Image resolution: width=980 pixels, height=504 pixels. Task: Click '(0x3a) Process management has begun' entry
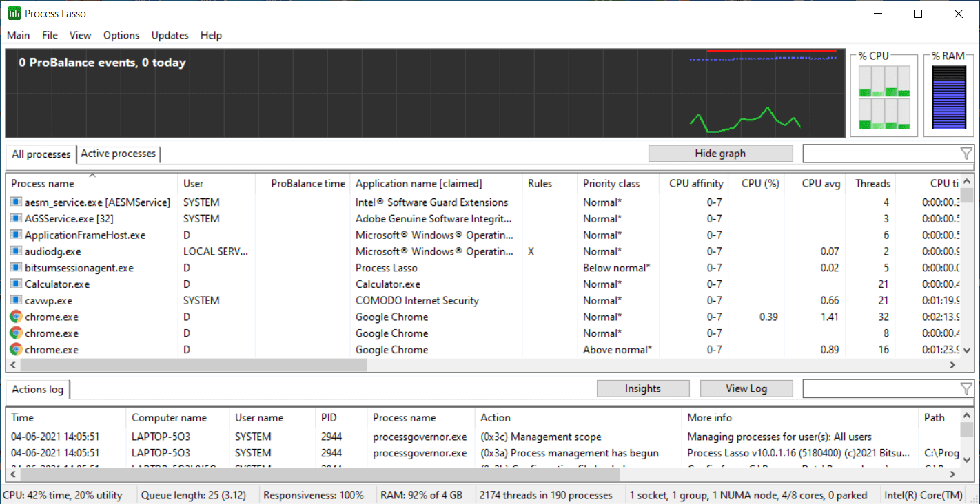[x=569, y=453]
